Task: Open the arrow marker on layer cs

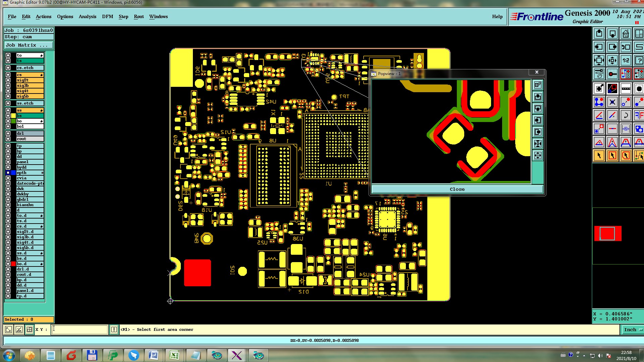Action: [42, 75]
